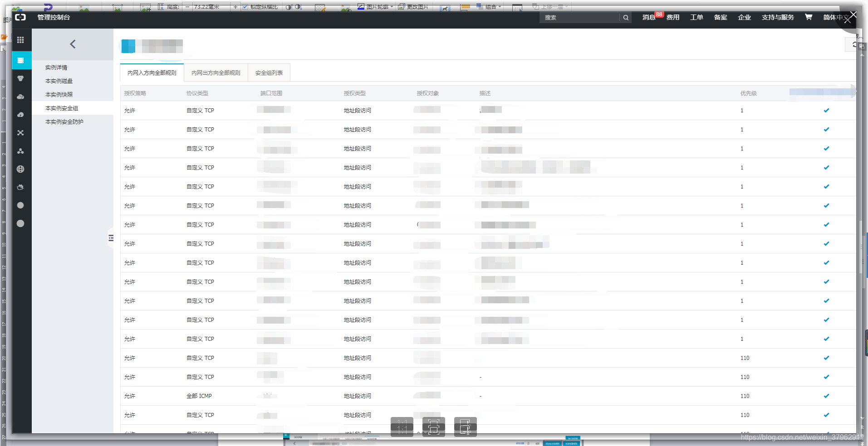
Task: Click 支持与服务 in top bar
Action: point(778,17)
